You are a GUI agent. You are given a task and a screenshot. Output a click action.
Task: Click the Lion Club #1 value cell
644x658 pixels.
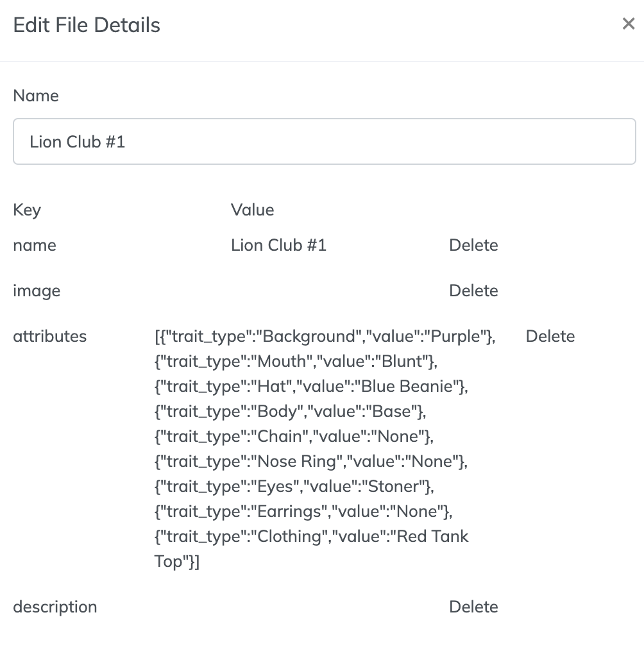(x=278, y=245)
